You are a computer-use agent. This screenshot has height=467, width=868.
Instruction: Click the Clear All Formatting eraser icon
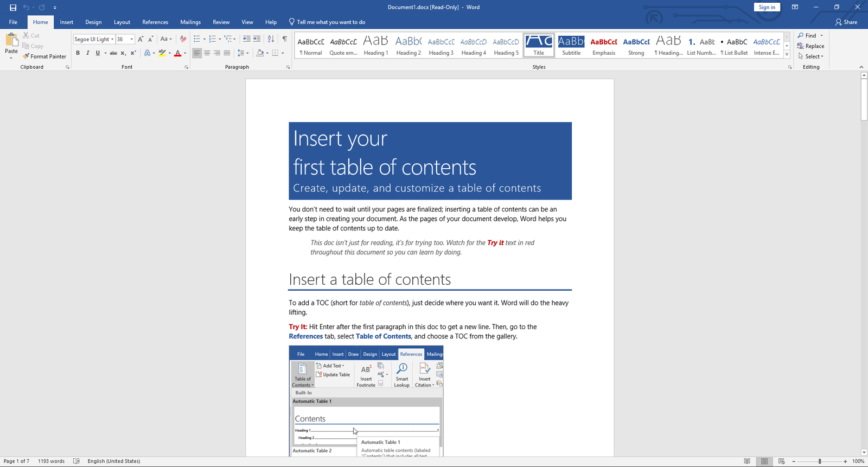(183, 39)
